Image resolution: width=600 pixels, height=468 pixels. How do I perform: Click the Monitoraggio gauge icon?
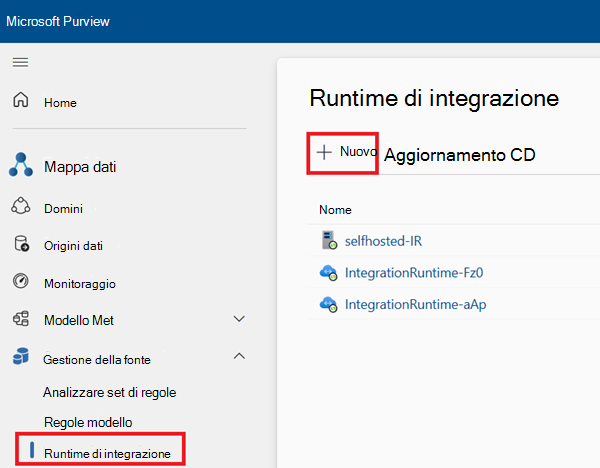[21, 280]
